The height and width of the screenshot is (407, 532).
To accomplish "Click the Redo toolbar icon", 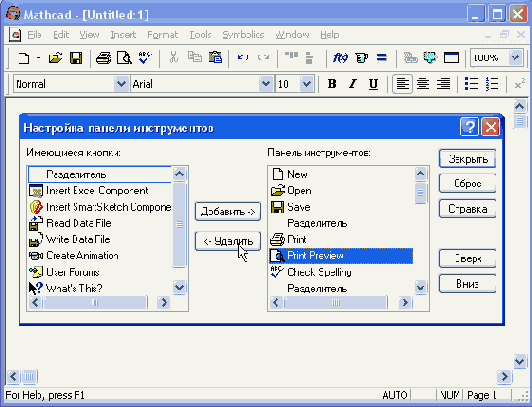I will (263, 57).
